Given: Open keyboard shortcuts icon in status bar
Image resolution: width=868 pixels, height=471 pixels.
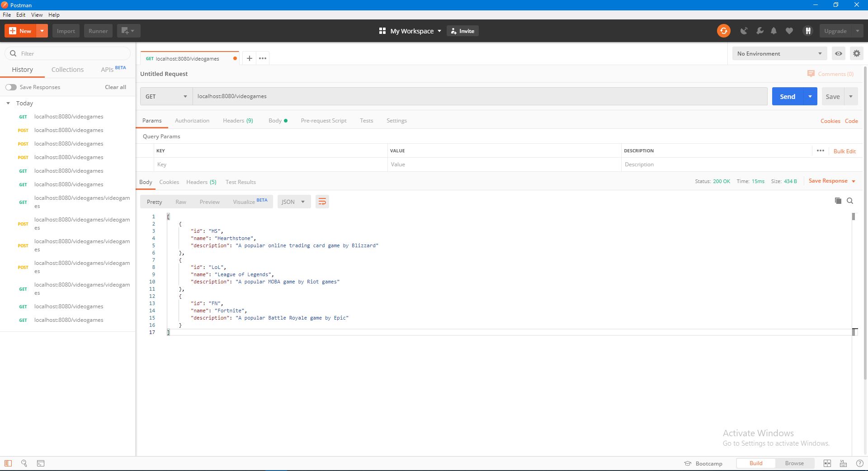Looking at the screenshot, I should (x=843, y=463).
